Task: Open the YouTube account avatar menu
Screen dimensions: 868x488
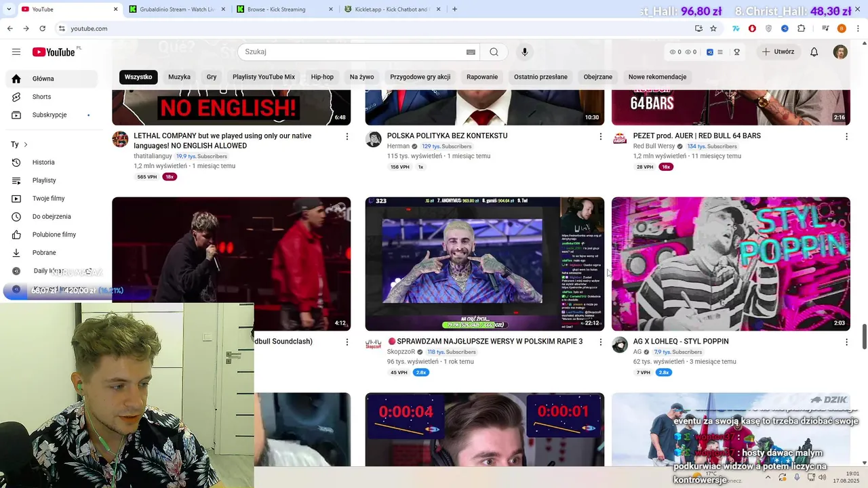Action: coord(840,52)
